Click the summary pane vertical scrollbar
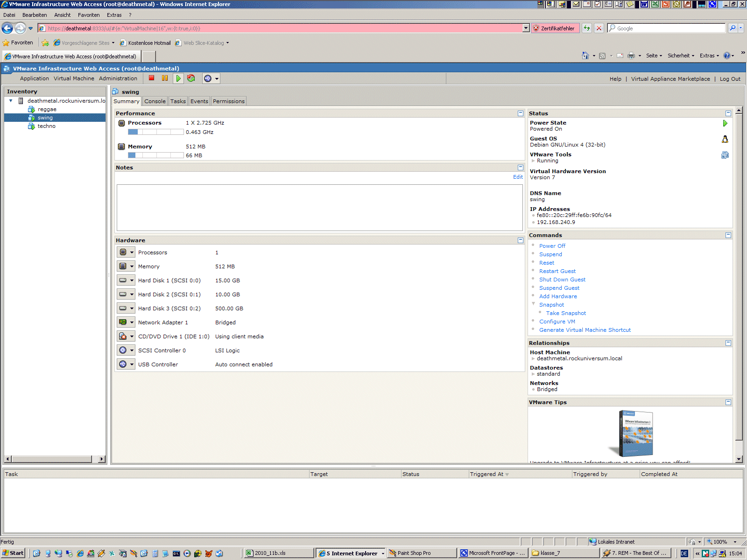The height and width of the screenshot is (560, 747). tap(739, 285)
